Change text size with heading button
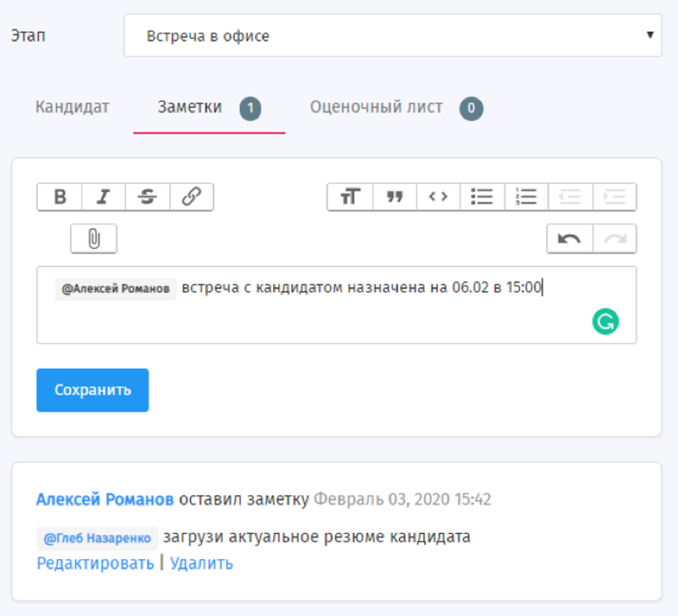Image resolution: width=678 pixels, height=616 pixels. [350, 197]
